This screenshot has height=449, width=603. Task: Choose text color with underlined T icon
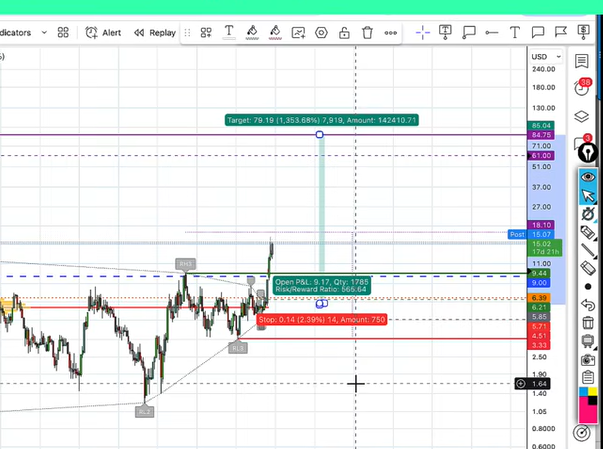tap(229, 32)
